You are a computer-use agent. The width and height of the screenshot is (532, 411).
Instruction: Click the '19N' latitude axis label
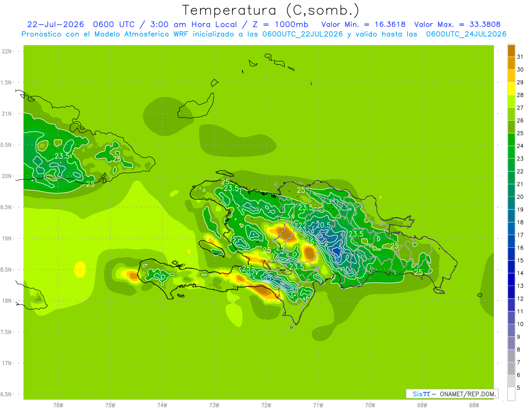(7, 239)
